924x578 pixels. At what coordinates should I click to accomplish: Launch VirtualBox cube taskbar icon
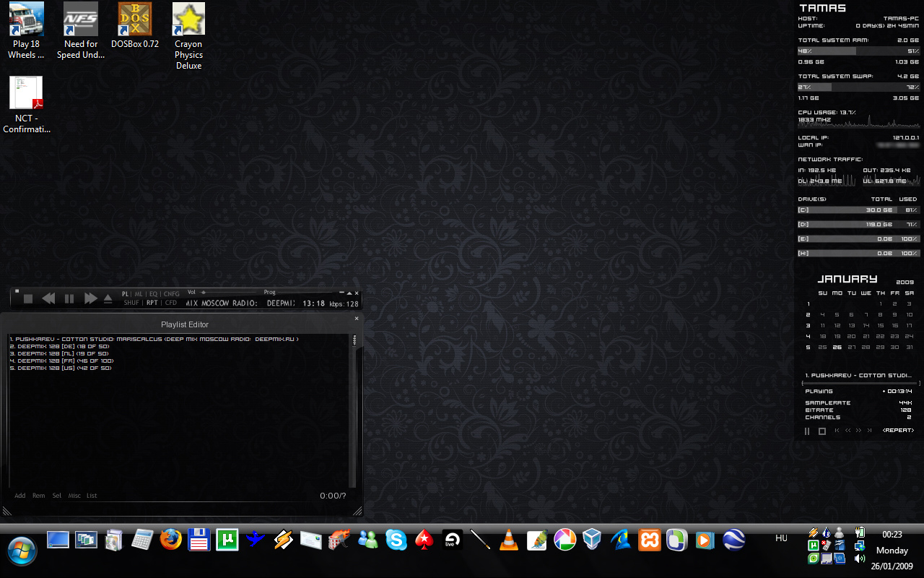(593, 540)
